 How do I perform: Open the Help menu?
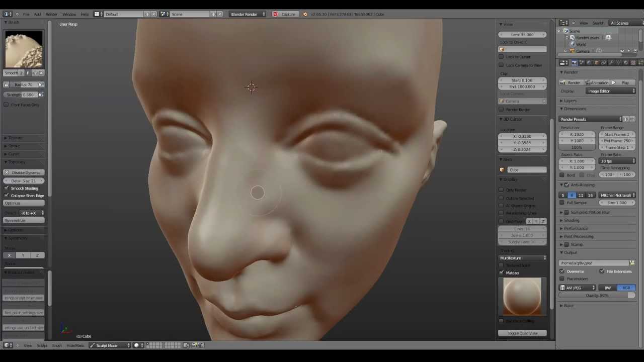coord(85,14)
